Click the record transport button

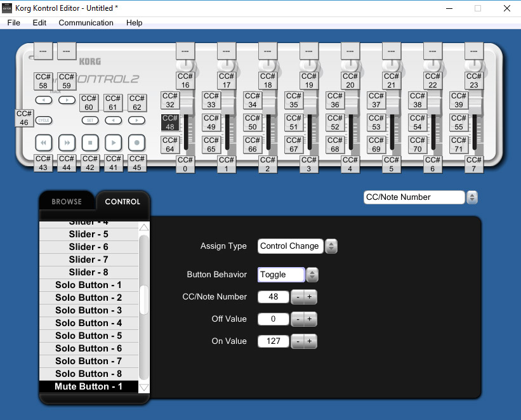coord(136,143)
